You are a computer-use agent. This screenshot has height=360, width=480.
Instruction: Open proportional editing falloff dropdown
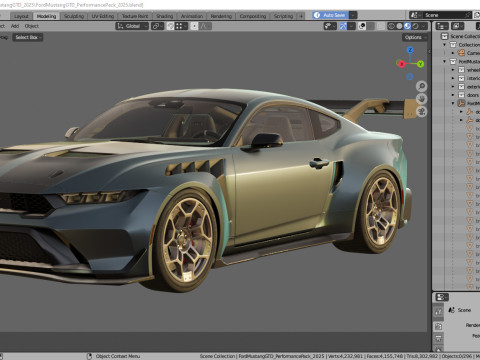(x=206, y=26)
